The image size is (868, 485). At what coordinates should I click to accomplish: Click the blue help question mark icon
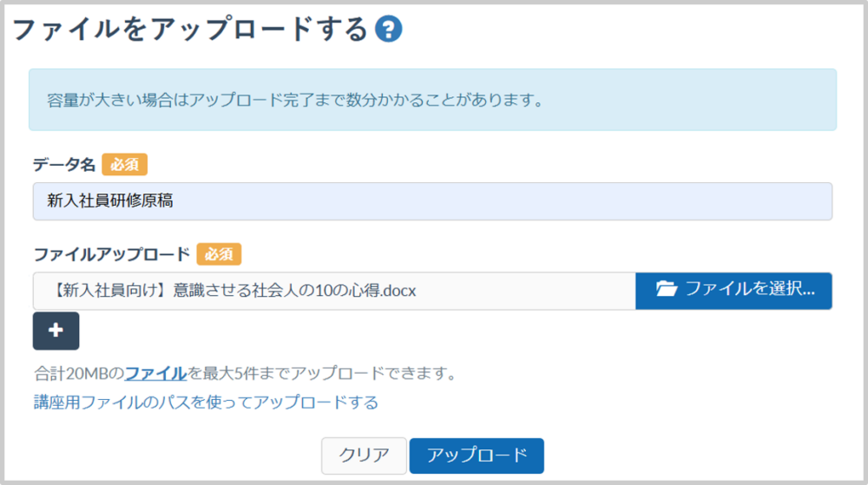(388, 29)
